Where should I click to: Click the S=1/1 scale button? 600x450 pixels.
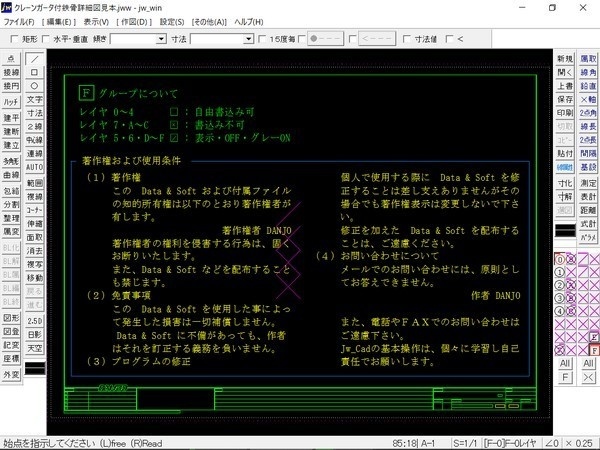(466, 443)
